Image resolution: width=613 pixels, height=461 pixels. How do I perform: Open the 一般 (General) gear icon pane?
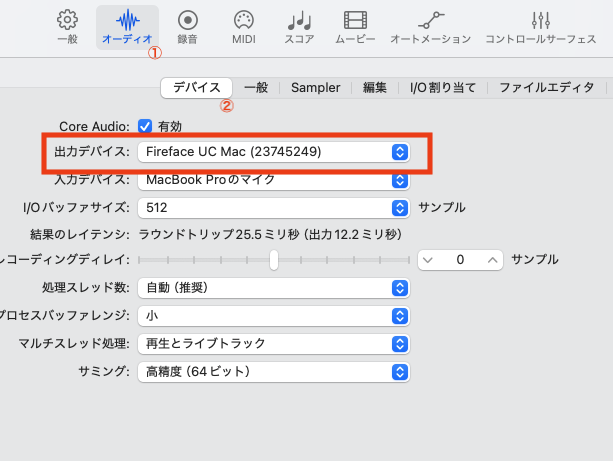pos(67,27)
